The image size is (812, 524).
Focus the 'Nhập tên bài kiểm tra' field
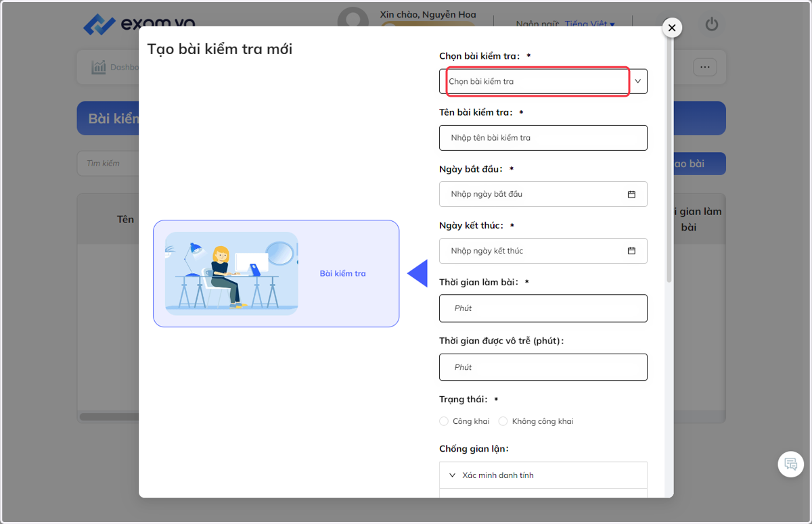543,138
